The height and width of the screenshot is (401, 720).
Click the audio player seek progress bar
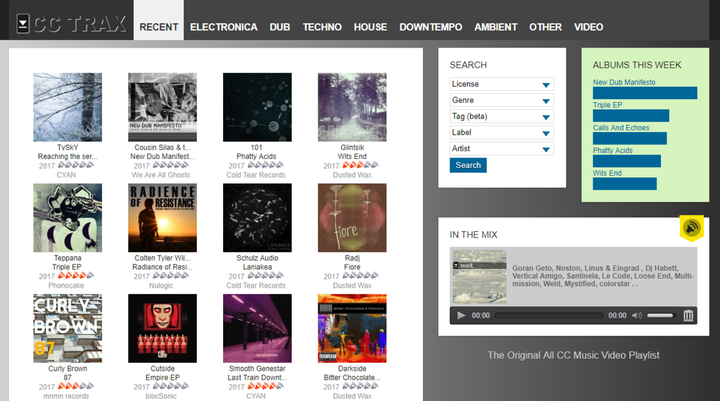click(549, 316)
